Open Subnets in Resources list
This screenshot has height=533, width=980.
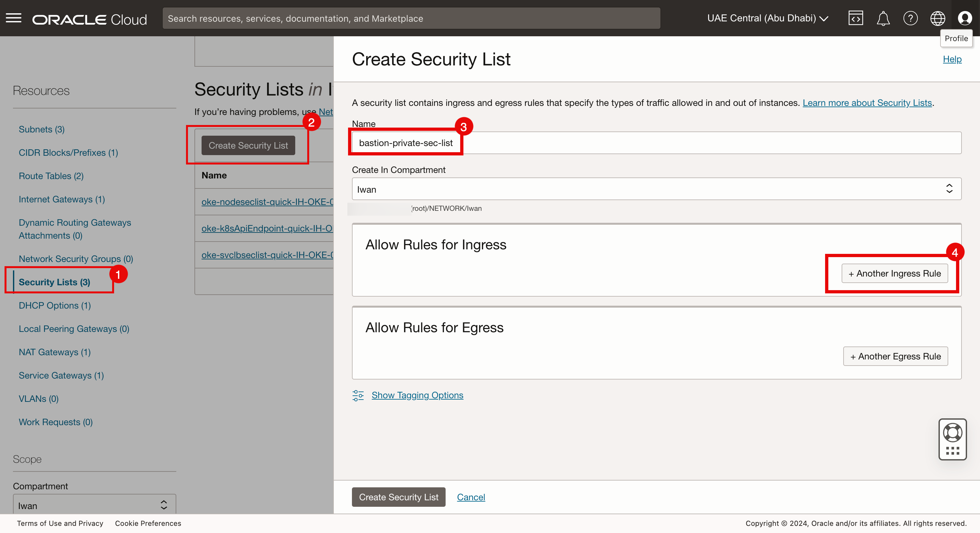pyautogui.click(x=41, y=129)
